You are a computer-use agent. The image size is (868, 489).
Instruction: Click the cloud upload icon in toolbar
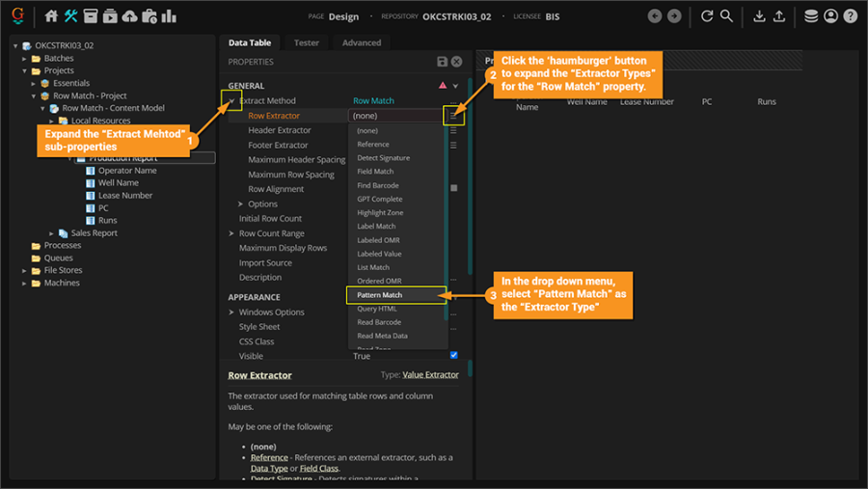(x=149, y=16)
